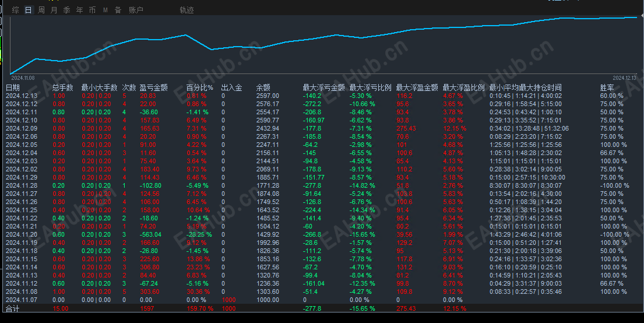Screen dimensions: 644x323
Task: Click the win rate 60.00 %
Action: coord(611,96)
